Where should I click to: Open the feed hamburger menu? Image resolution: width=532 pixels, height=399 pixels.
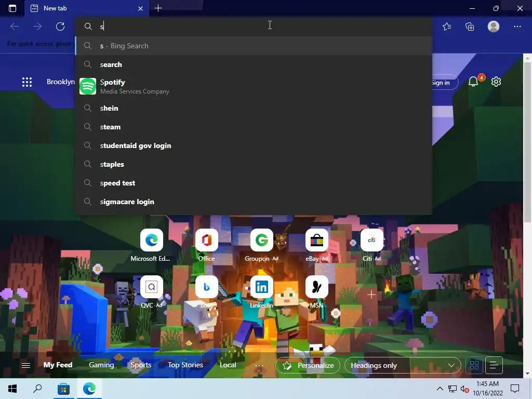(26, 365)
